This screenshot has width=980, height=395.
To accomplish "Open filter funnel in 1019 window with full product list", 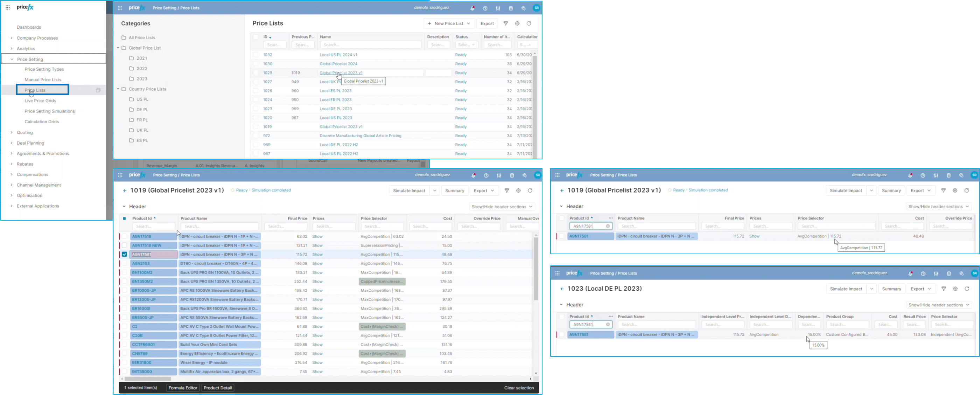I will point(507,190).
